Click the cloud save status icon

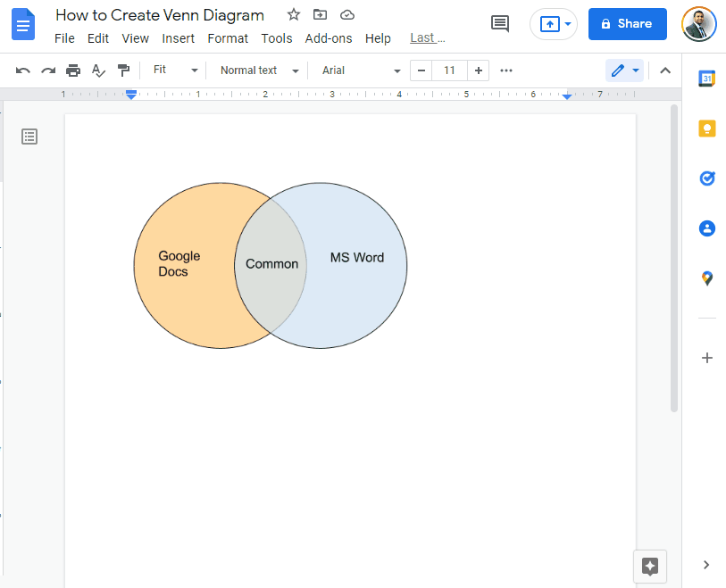(x=347, y=15)
